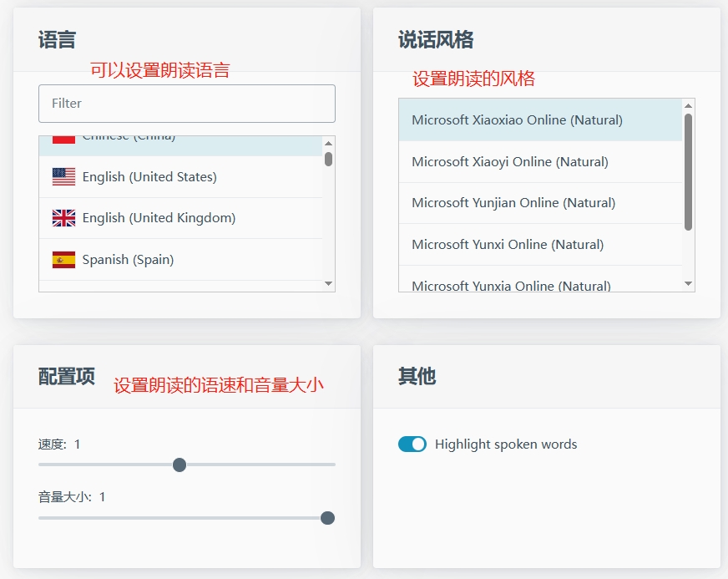Select Microsoft Yunxi Online (Natural) voice
Screen dimensions: 728x579
508,245
